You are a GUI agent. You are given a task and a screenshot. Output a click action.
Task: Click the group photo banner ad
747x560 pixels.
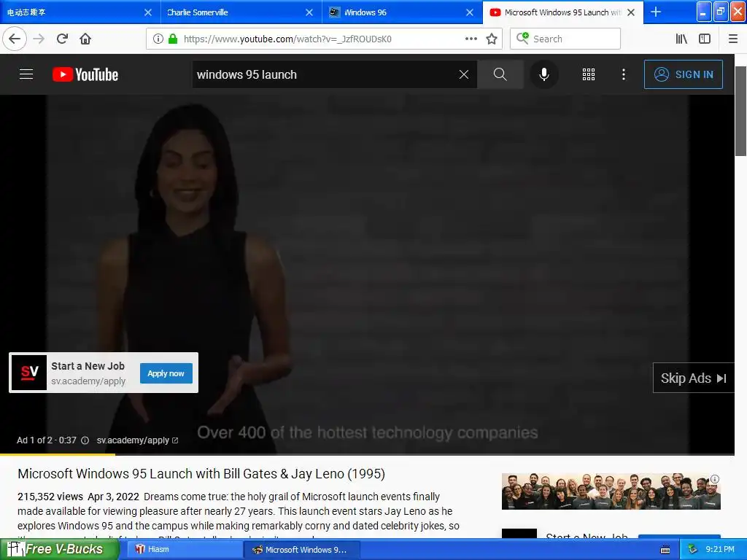(611, 491)
